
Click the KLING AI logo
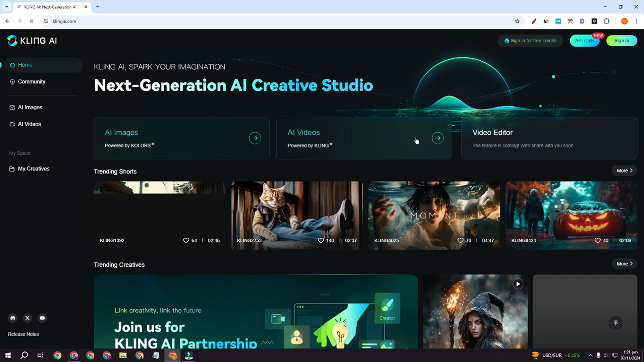(x=32, y=41)
